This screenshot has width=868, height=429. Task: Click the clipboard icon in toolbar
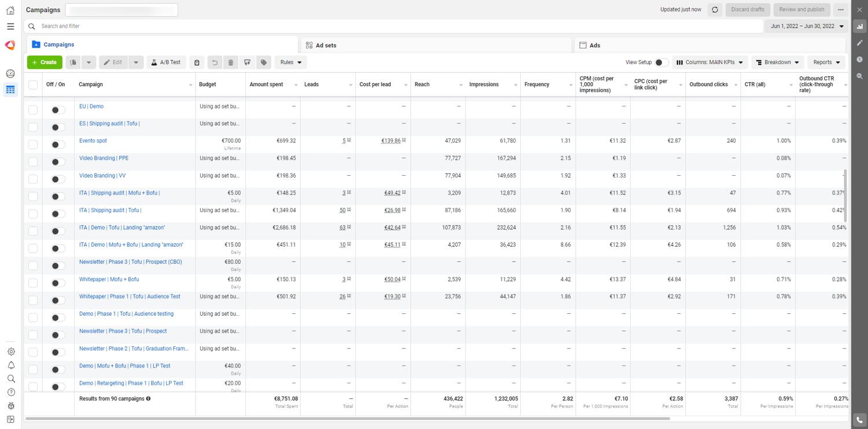coord(197,62)
